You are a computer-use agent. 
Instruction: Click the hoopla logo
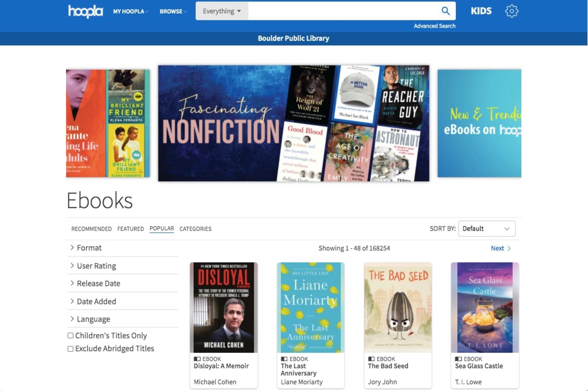pyautogui.click(x=85, y=11)
